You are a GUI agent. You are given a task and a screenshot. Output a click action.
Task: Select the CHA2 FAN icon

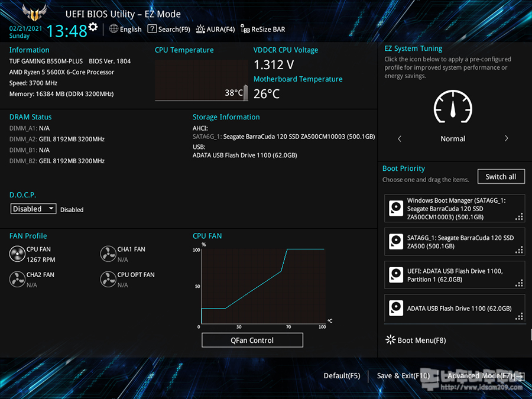click(x=17, y=279)
